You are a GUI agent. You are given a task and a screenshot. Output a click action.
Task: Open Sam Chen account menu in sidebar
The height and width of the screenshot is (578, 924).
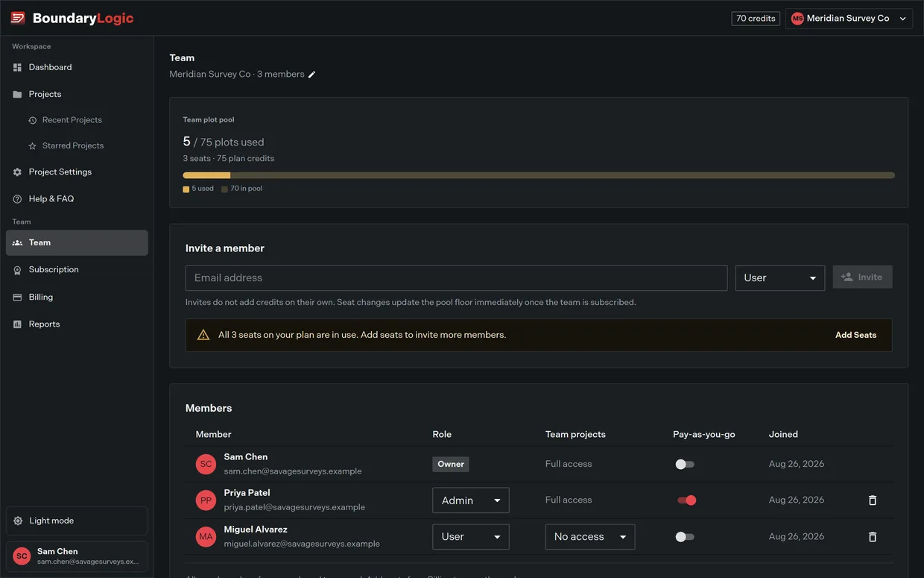coord(77,556)
